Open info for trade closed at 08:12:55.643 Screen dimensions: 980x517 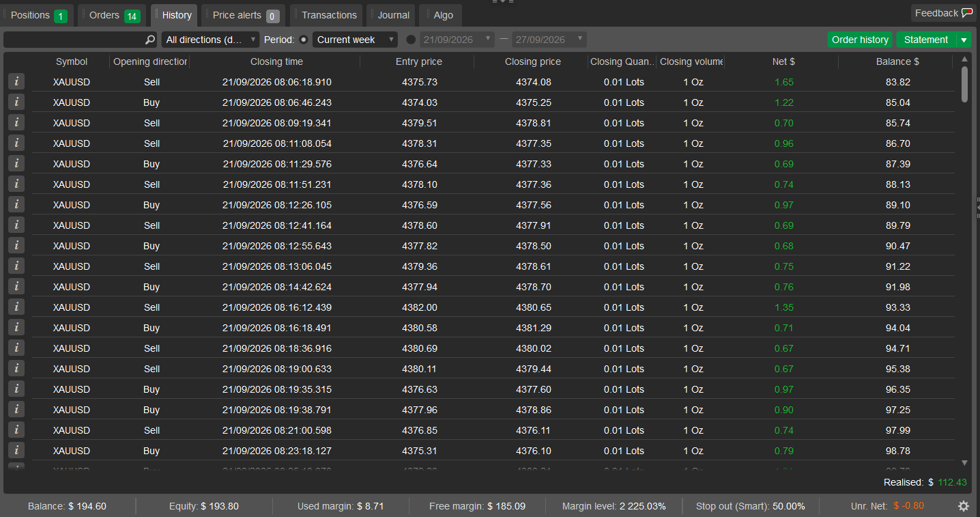16,245
